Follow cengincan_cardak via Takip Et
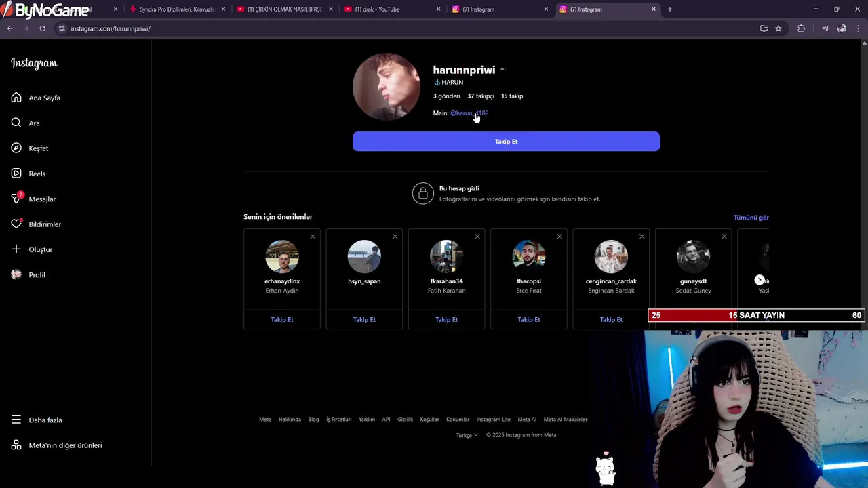Image resolution: width=868 pixels, height=488 pixels. coord(611,319)
